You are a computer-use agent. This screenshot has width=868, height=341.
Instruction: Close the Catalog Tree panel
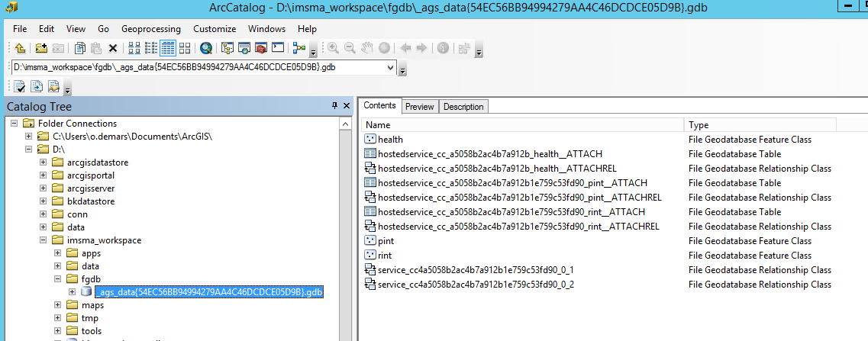[347, 106]
